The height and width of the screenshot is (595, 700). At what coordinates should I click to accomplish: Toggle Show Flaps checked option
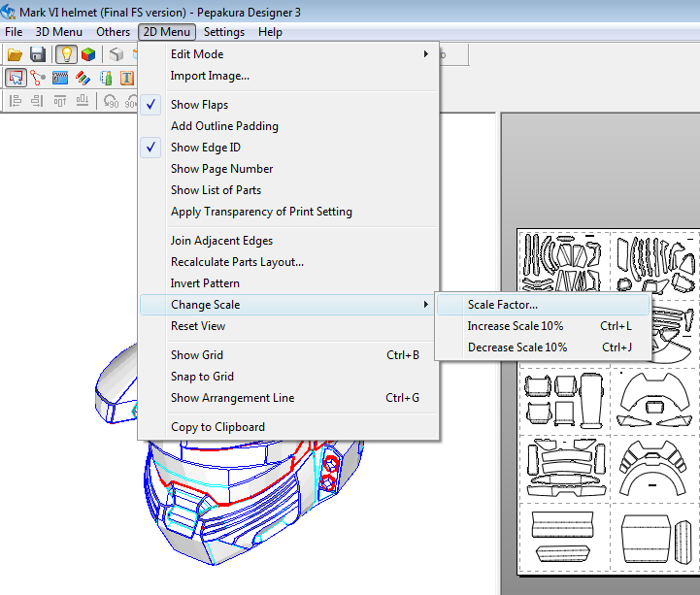[x=289, y=105]
